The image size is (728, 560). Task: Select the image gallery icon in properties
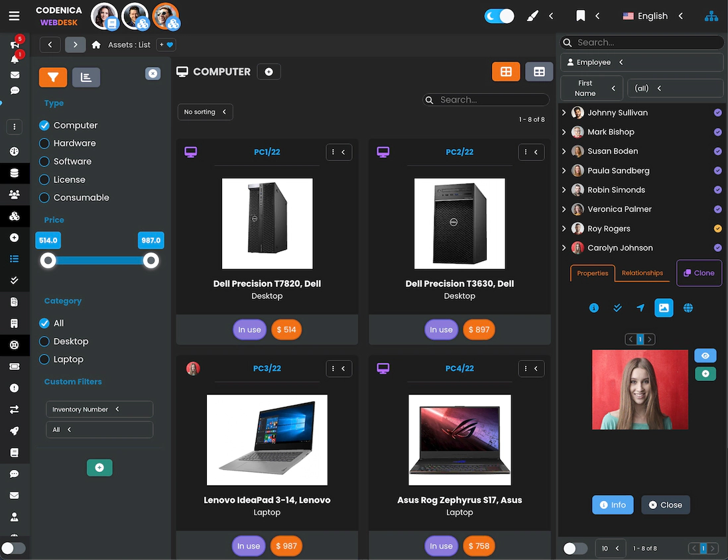[664, 308]
